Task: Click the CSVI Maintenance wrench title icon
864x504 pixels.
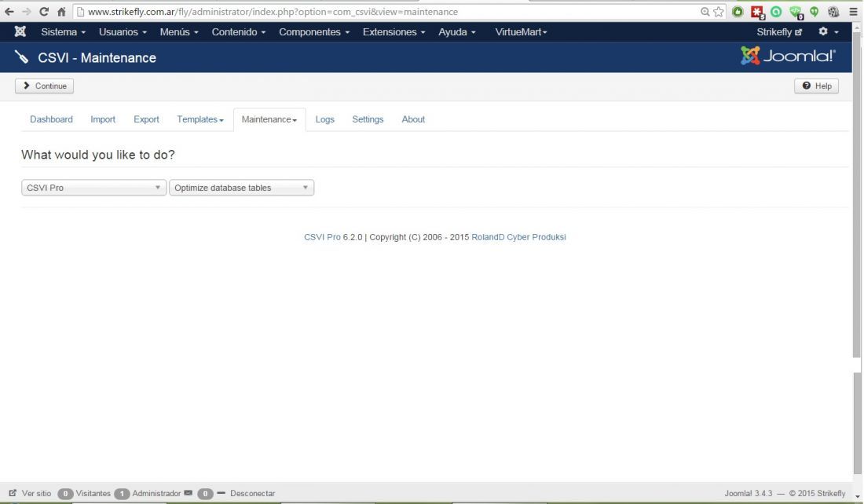Action: pyautogui.click(x=21, y=57)
